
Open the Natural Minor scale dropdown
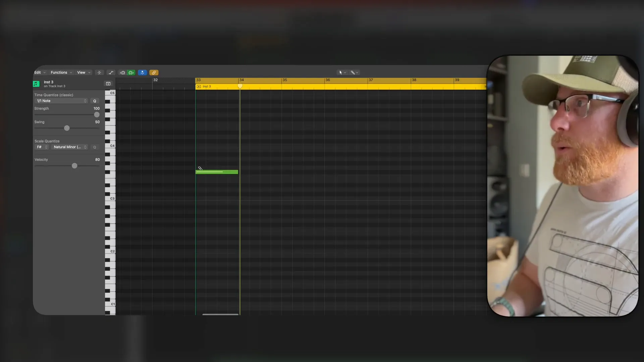click(68, 147)
